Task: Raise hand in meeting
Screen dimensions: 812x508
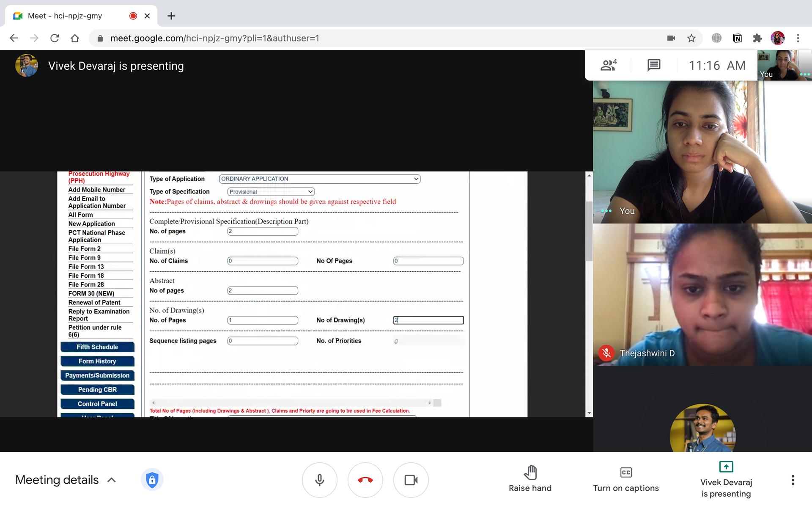Action: [530, 479]
